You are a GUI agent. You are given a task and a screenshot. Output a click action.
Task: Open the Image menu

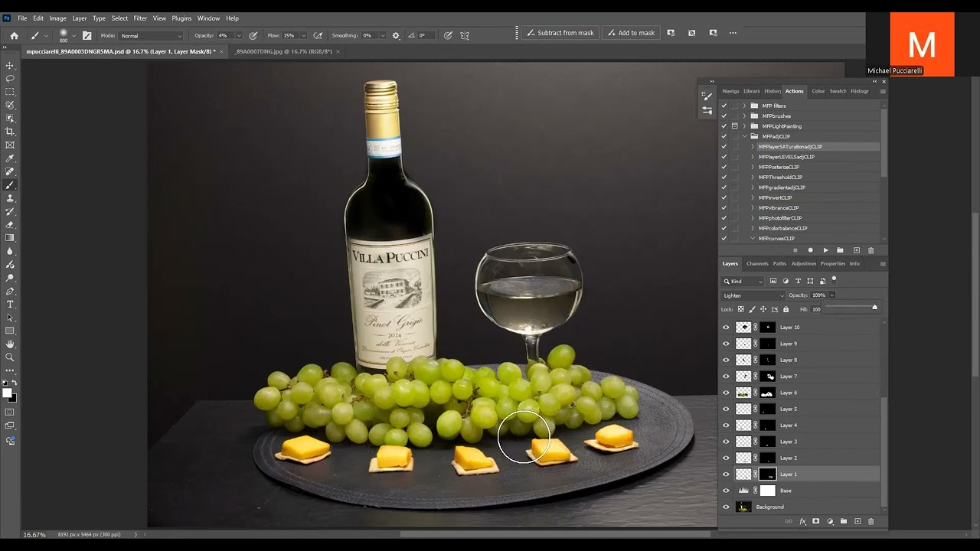click(58, 18)
